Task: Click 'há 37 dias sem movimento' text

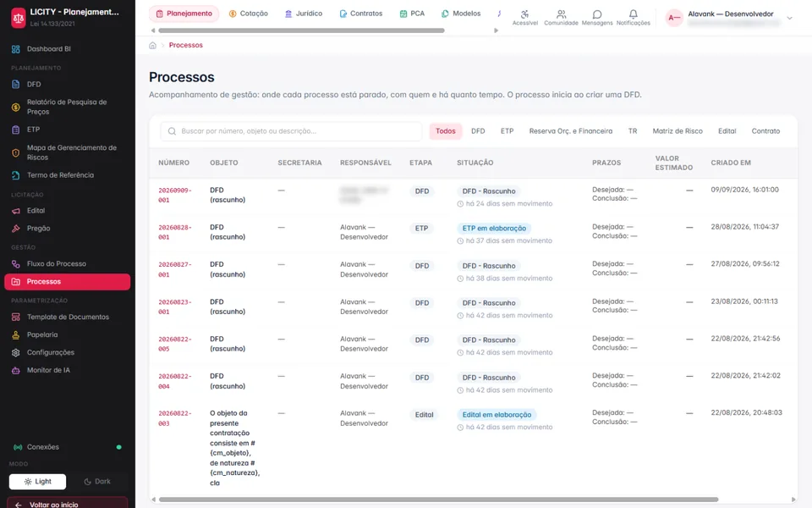Action: coord(508,240)
